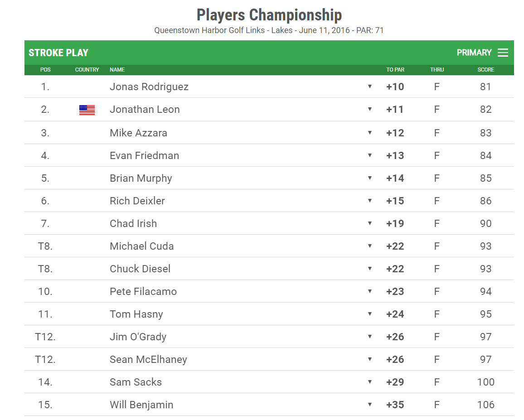Image resolution: width=524 pixels, height=420 pixels.
Task: Expand Brian Murphy's dropdown triangle
Action: tap(369, 178)
